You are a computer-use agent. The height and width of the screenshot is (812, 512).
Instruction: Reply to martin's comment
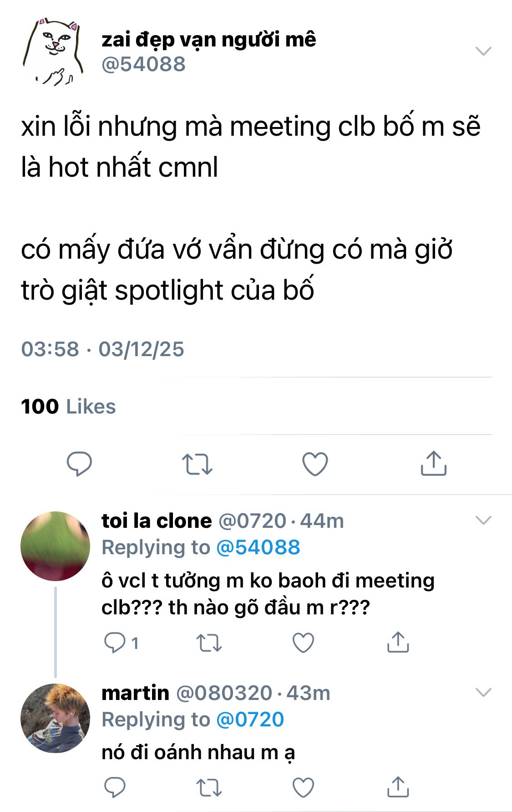pos(115,787)
